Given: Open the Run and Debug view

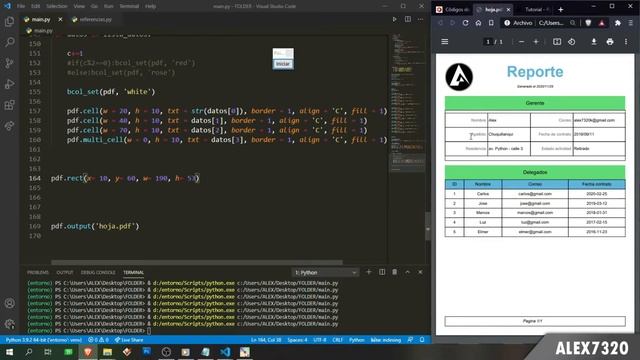Looking at the screenshot, I should tap(9, 84).
